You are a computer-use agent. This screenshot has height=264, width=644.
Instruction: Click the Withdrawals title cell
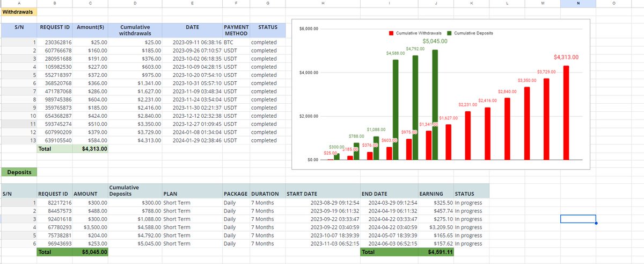click(19, 12)
